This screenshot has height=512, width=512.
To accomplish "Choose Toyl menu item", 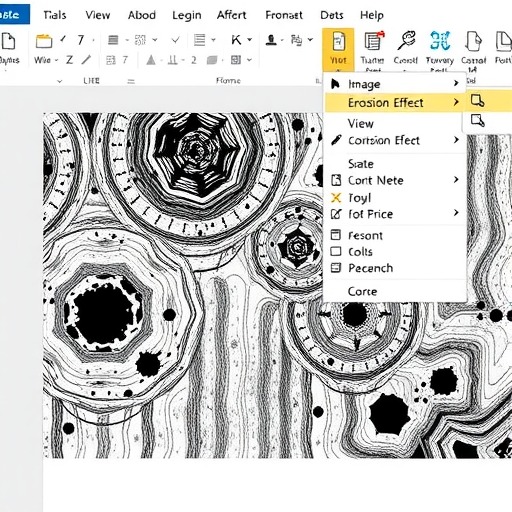I will [395, 198].
